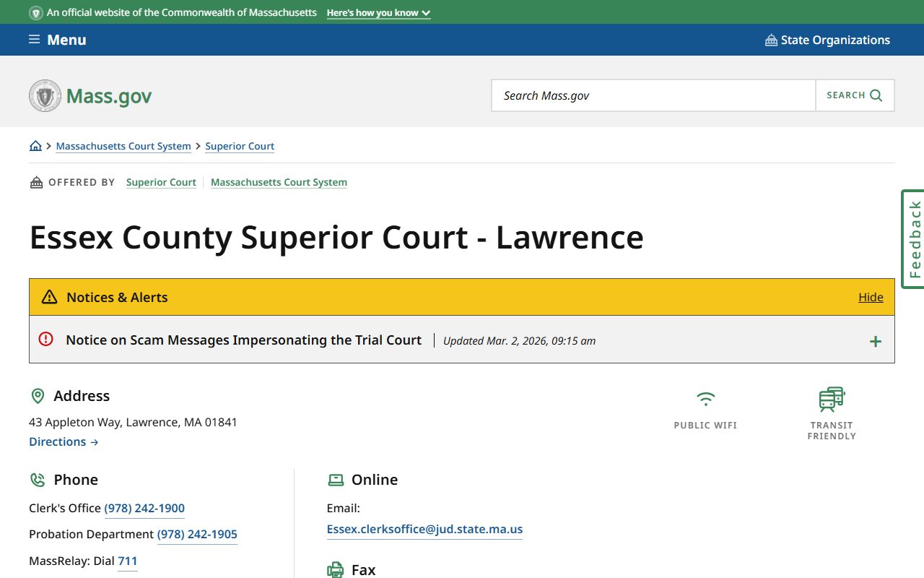Click the official website banner text
The width and height of the screenshot is (924, 578).
click(182, 13)
